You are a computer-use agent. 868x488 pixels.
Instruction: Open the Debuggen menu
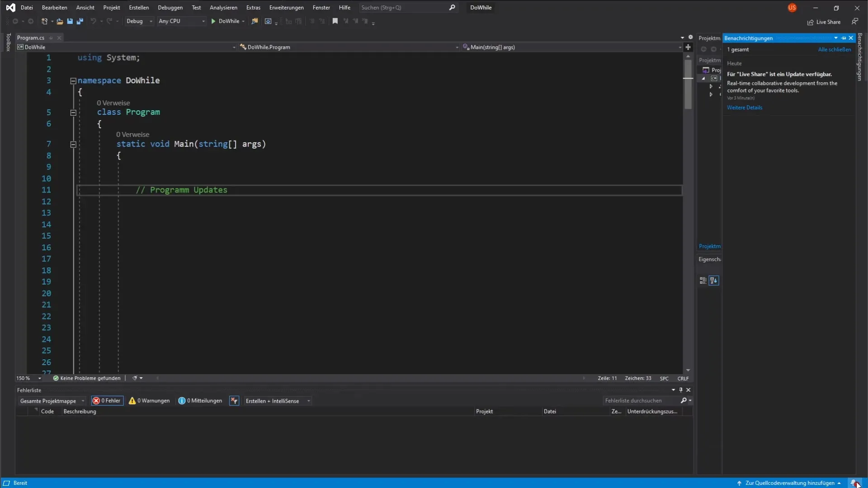(170, 8)
